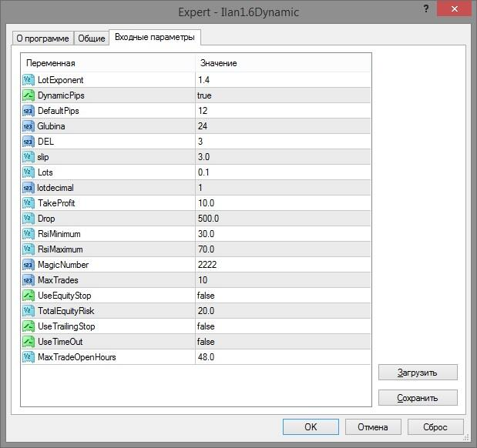Click the help question mark in title bar
This screenshot has width=477, height=448.
[x=426, y=8]
